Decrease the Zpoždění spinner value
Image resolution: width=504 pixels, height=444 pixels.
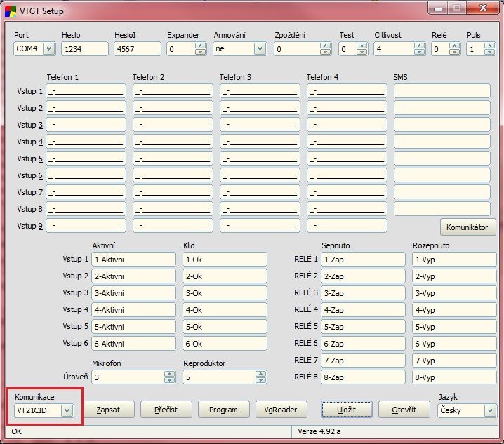(x=324, y=52)
